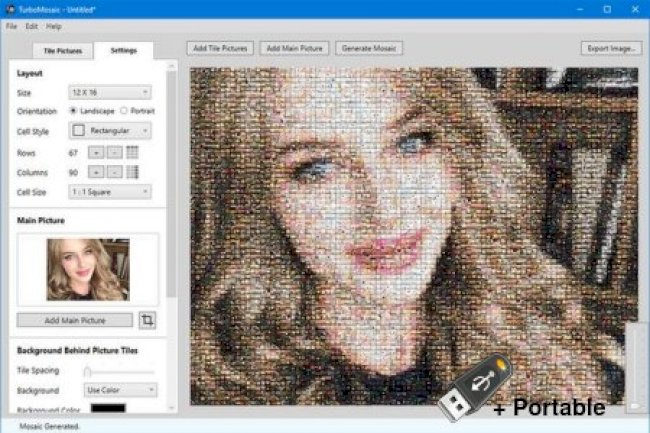
Task: Open the Edit menu
Action: coord(32,26)
